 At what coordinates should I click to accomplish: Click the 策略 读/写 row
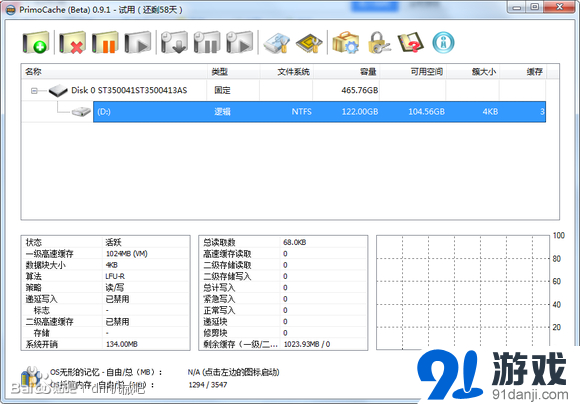tap(105, 287)
